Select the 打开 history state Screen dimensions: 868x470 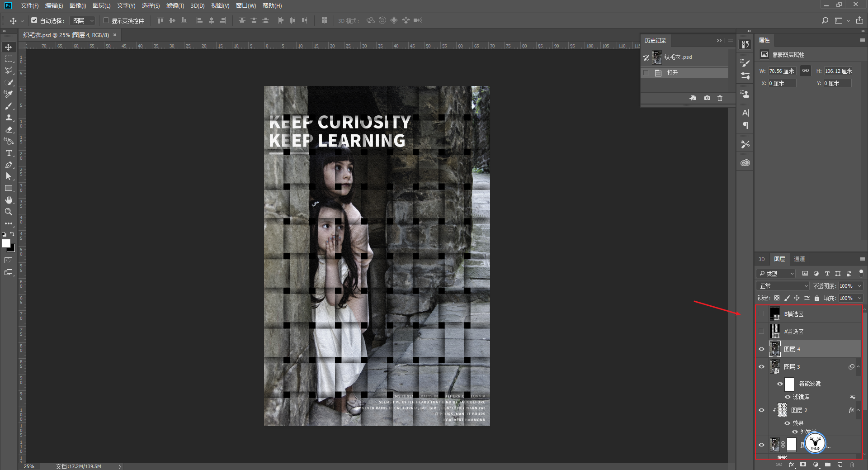point(684,72)
